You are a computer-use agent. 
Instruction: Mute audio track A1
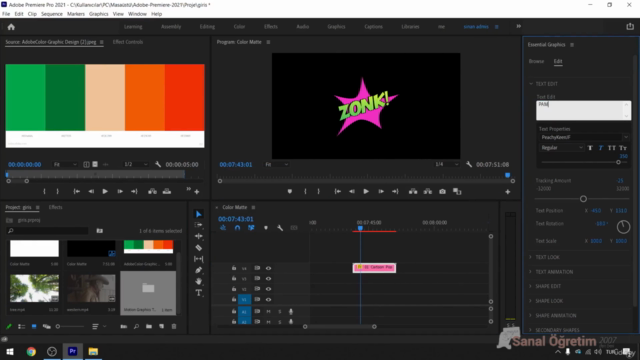(268, 311)
